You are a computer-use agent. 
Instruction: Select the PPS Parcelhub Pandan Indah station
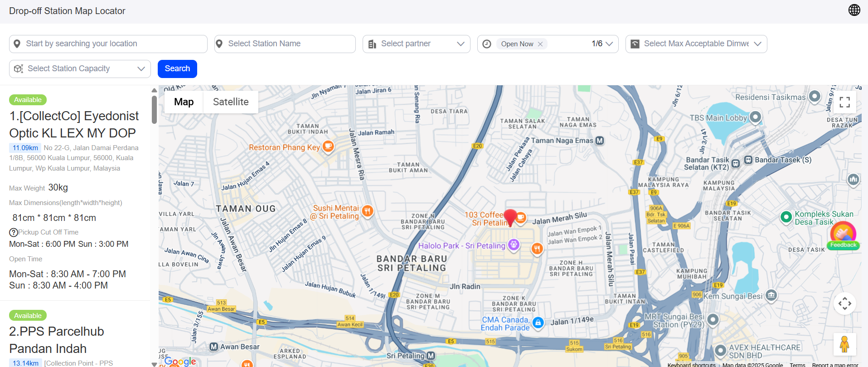[x=57, y=340]
